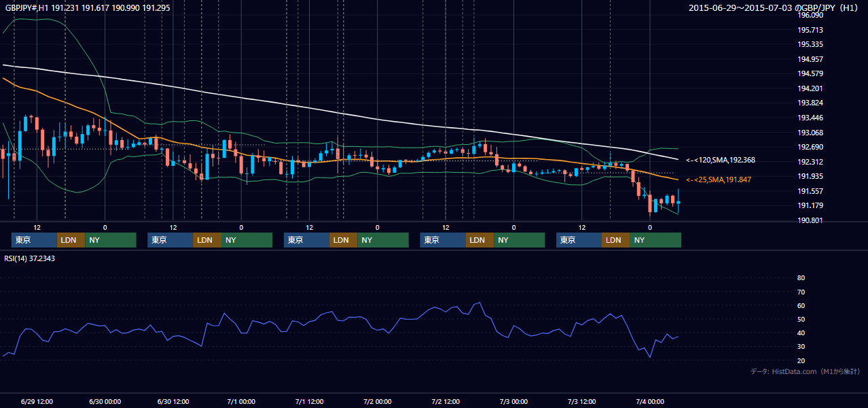Click the 7/2 12:00 time label
The height and width of the screenshot is (408, 868).
pyautogui.click(x=446, y=401)
